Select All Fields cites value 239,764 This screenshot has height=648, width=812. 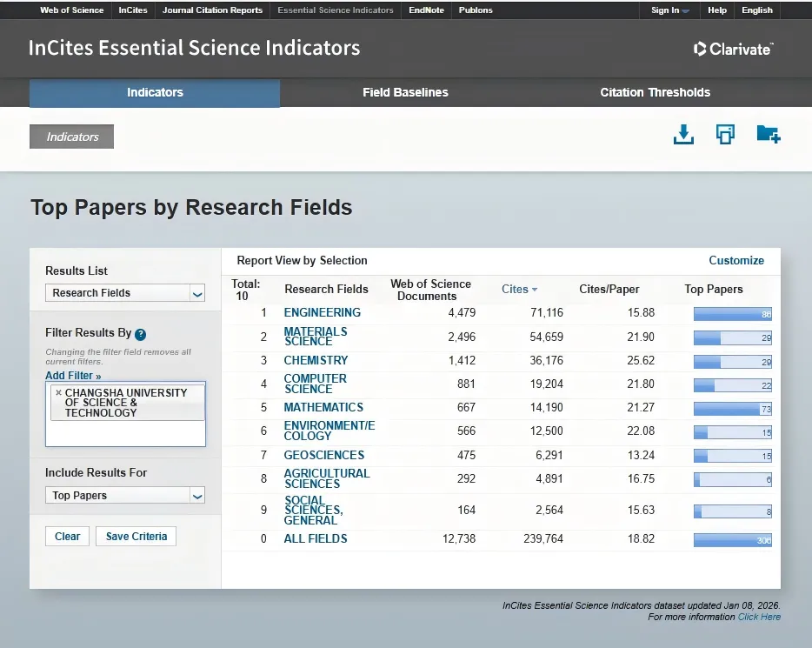pyautogui.click(x=543, y=538)
